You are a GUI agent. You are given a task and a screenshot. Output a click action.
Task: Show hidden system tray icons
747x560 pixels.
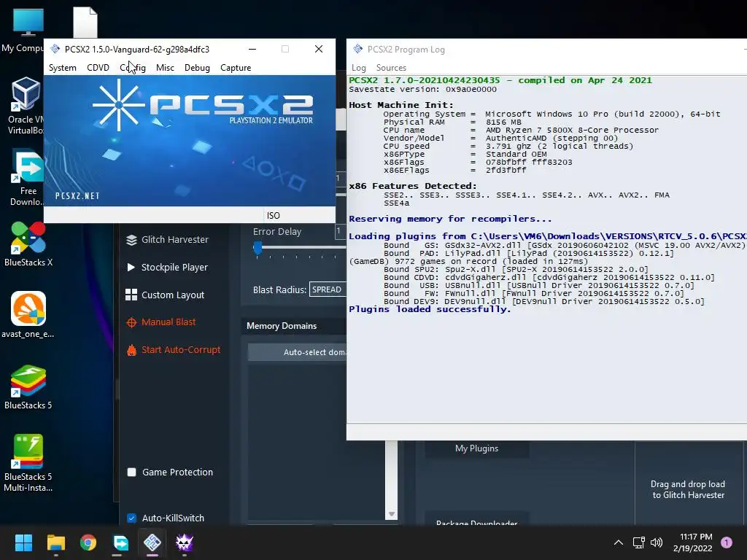[x=619, y=542]
